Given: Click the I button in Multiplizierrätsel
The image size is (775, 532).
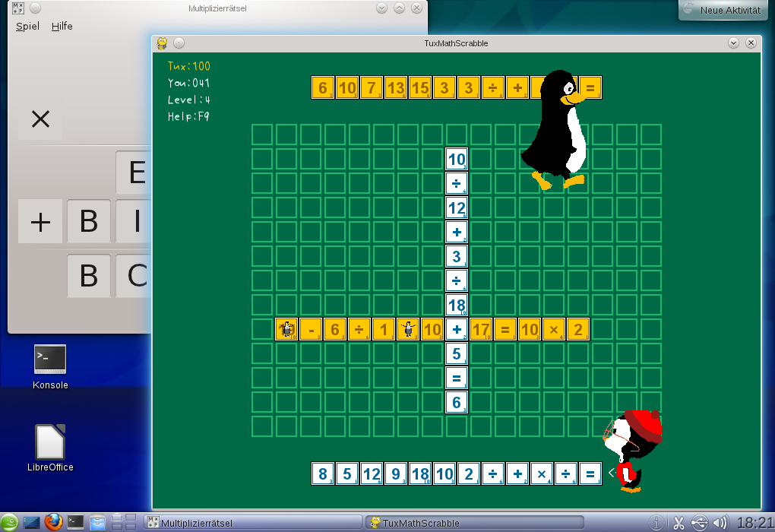Looking at the screenshot, I should tap(134, 221).
